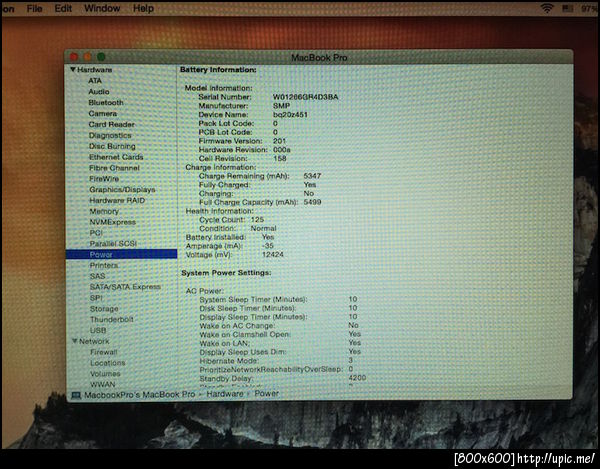The height and width of the screenshot is (469, 600).
Task: Click the hardware revision value 000a
Action: click(282, 150)
